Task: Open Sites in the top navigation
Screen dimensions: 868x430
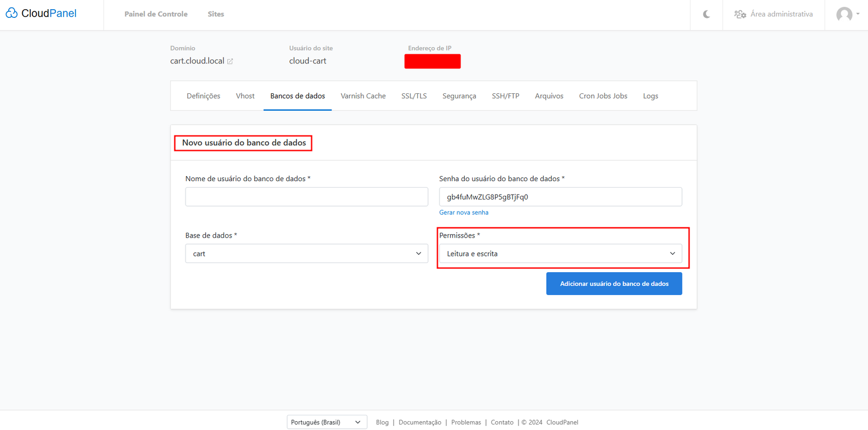Action: [216, 14]
